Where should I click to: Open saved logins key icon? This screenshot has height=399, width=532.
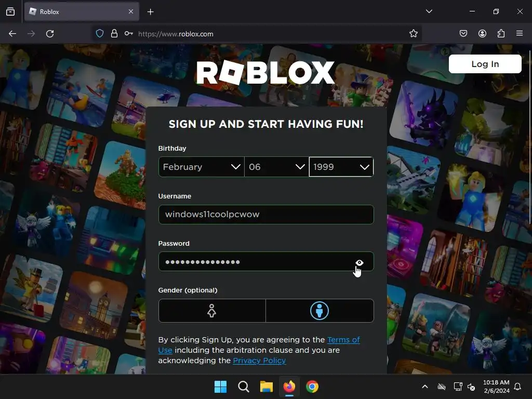(x=129, y=34)
